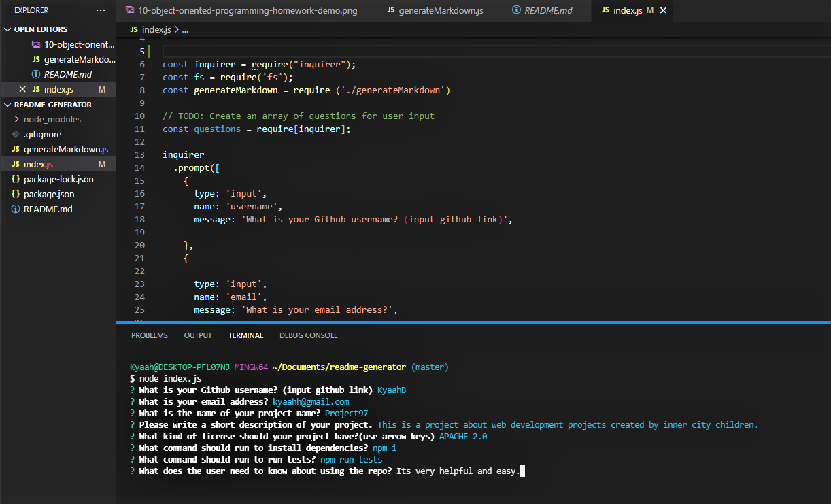Click 'node index.js' command in terminal

pos(170,379)
